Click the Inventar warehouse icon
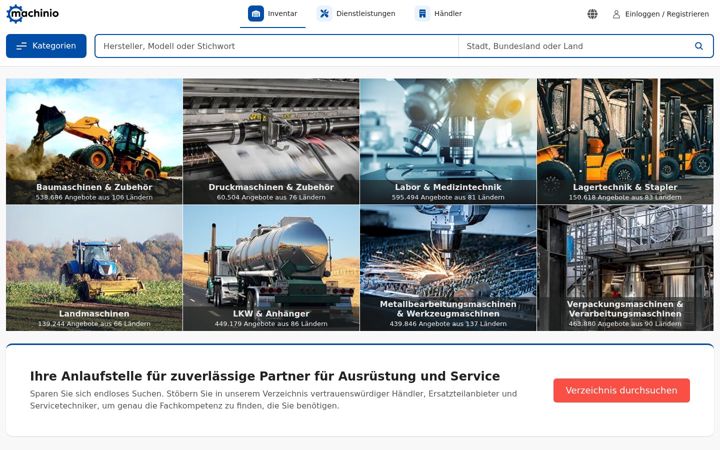This screenshot has height=450, width=720. [256, 14]
